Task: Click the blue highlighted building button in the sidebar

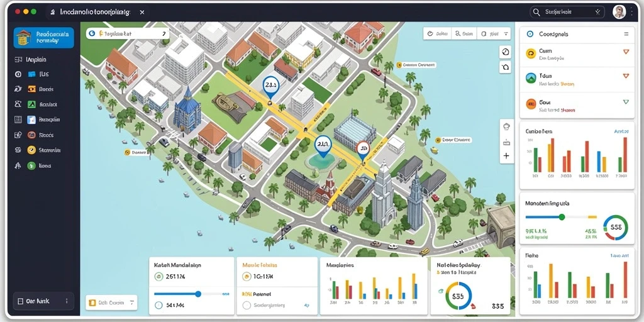Action: tap(44, 38)
